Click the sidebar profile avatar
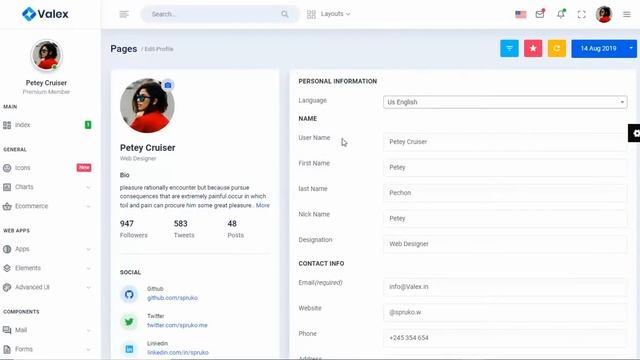This screenshot has width=640, height=360. click(46, 55)
